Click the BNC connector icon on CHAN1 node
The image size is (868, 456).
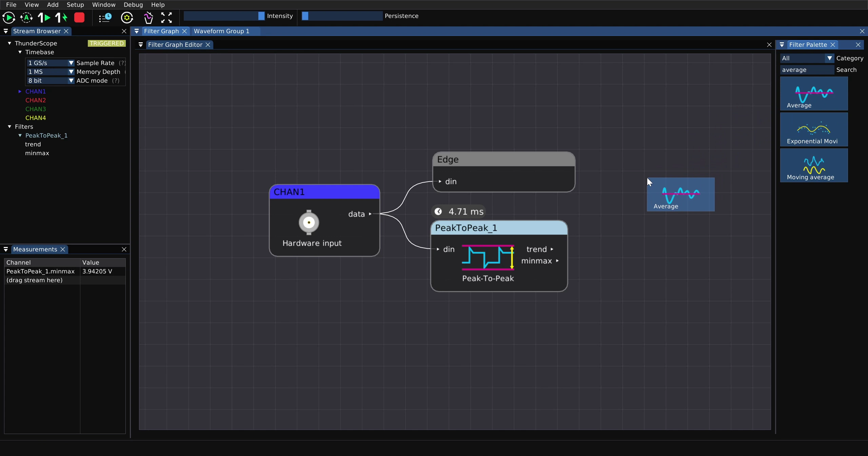click(x=309, y=223)
